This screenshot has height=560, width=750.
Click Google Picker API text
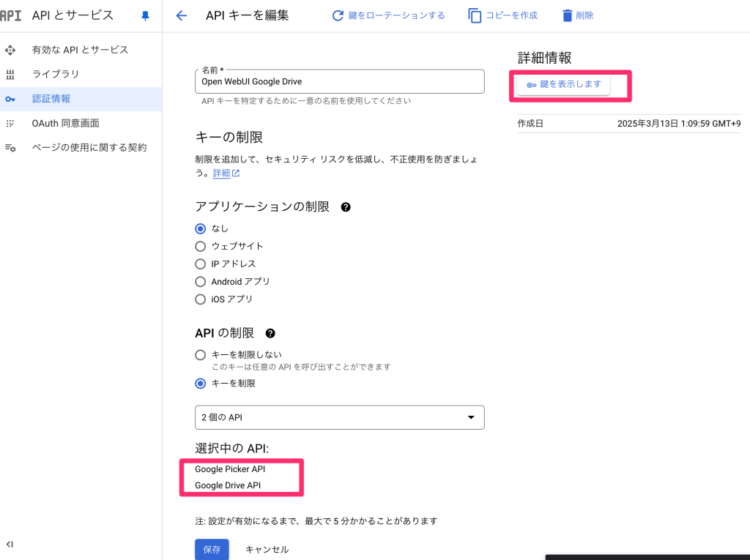pyautogui.click(x=230, y=469)
